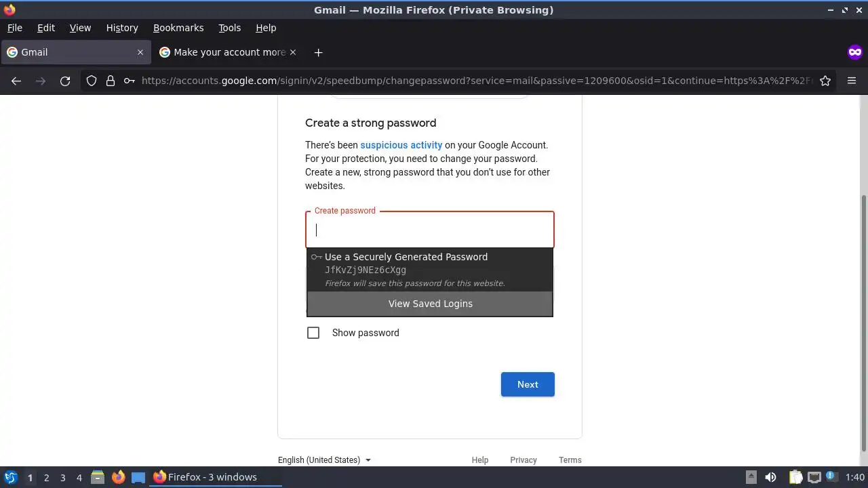Open the tracking protection shield icon
Image resolution: width=868 pixels, height=488 pixels.
(x=92, y=81)
